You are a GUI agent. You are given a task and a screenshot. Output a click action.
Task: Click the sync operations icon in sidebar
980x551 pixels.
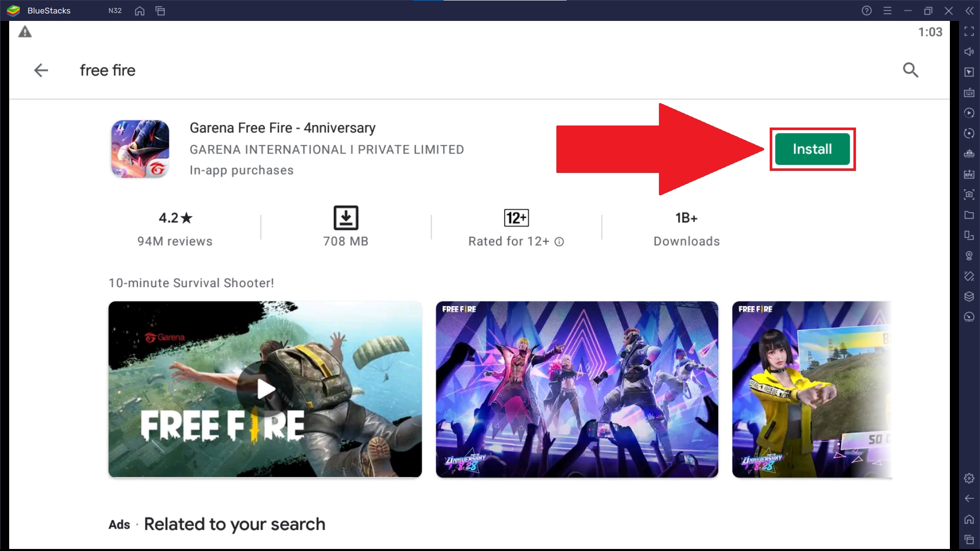point(969,133)
